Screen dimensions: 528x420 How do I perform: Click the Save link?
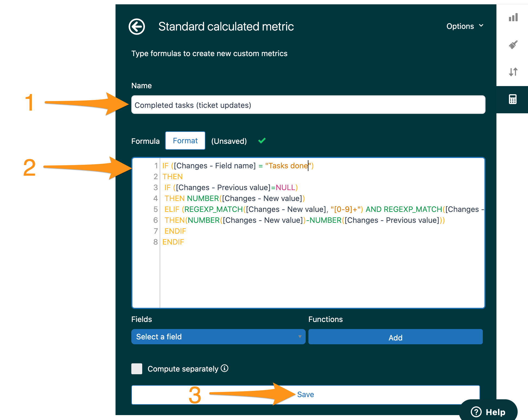(305, 394)
